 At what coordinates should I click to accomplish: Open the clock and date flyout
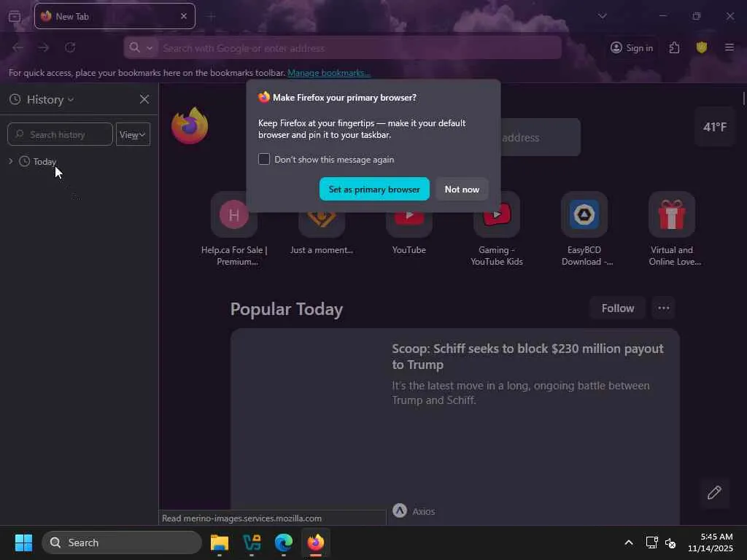coord(711,542)
